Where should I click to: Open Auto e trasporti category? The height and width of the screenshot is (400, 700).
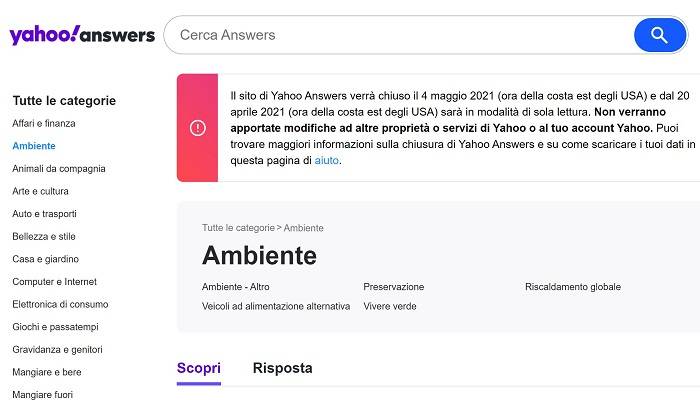[44, 214]
